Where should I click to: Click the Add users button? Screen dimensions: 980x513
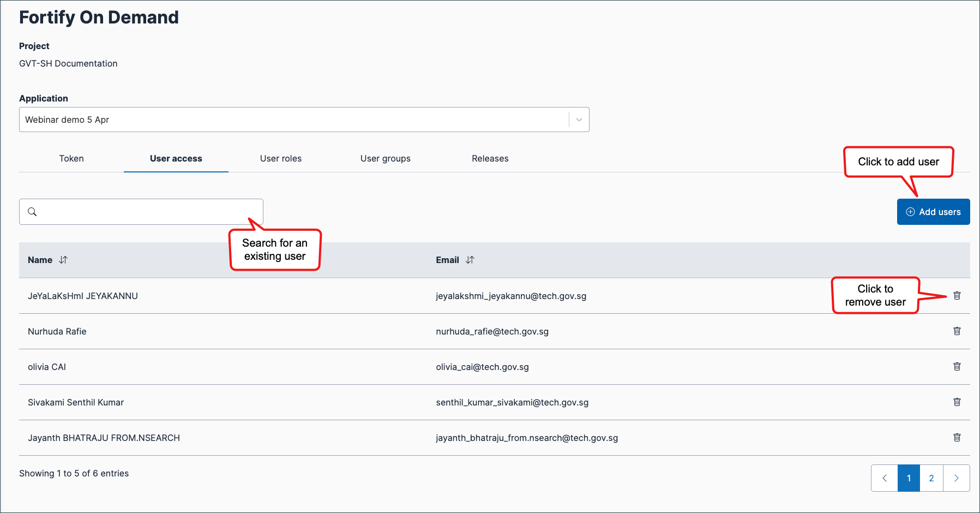[933, 212]
